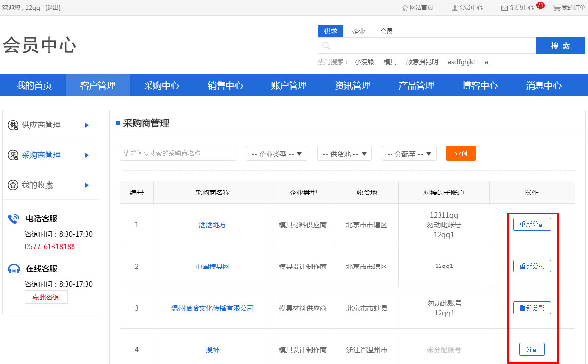Click hot search term asdfghjkl
Screen dimensions: 588x364
coord(461,62)
